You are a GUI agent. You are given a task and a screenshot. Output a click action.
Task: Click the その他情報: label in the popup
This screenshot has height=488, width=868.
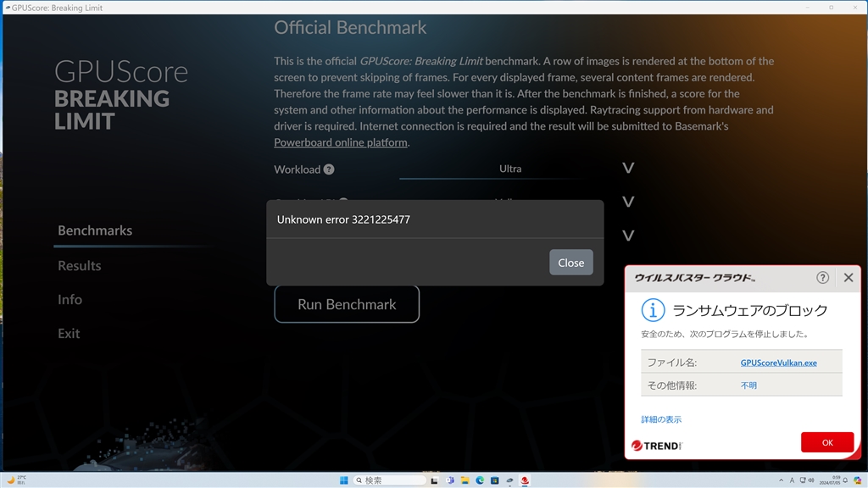tap(672, 385)
